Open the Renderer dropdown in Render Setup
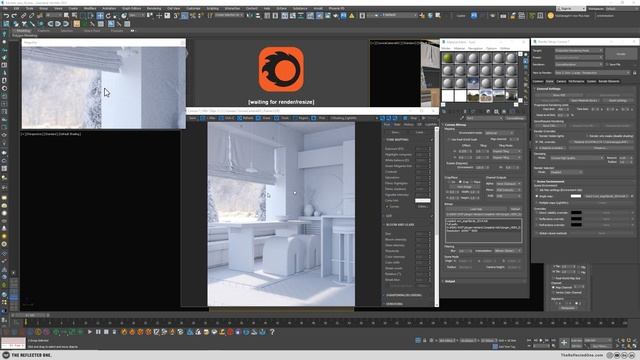The image size is (640, 360). pyautogui.click(x=578, y=64)
